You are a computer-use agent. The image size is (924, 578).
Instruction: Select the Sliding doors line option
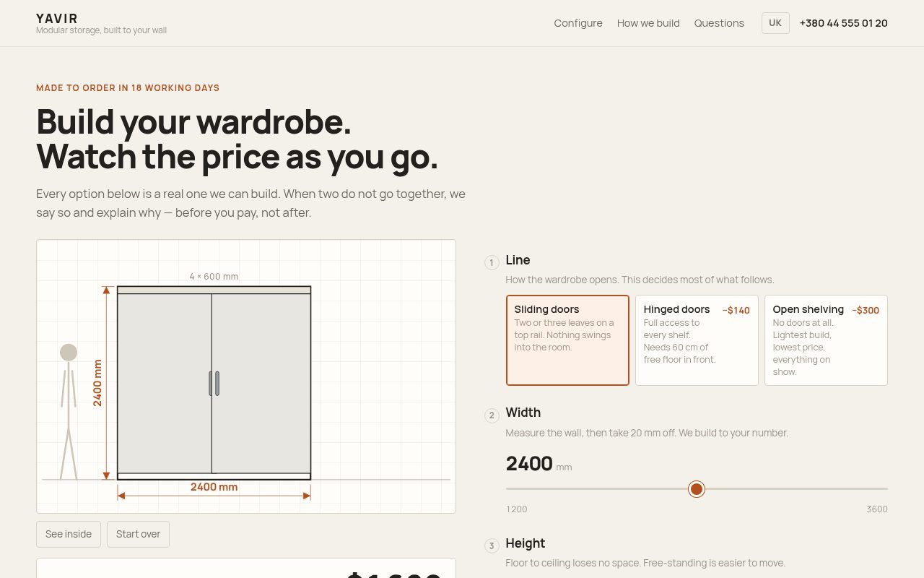click(567, 340)
